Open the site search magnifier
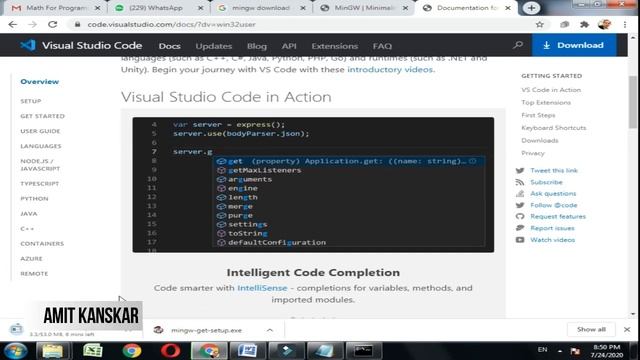Image resolution: width=640 pixels, height=360 pixels. point(518,45)
